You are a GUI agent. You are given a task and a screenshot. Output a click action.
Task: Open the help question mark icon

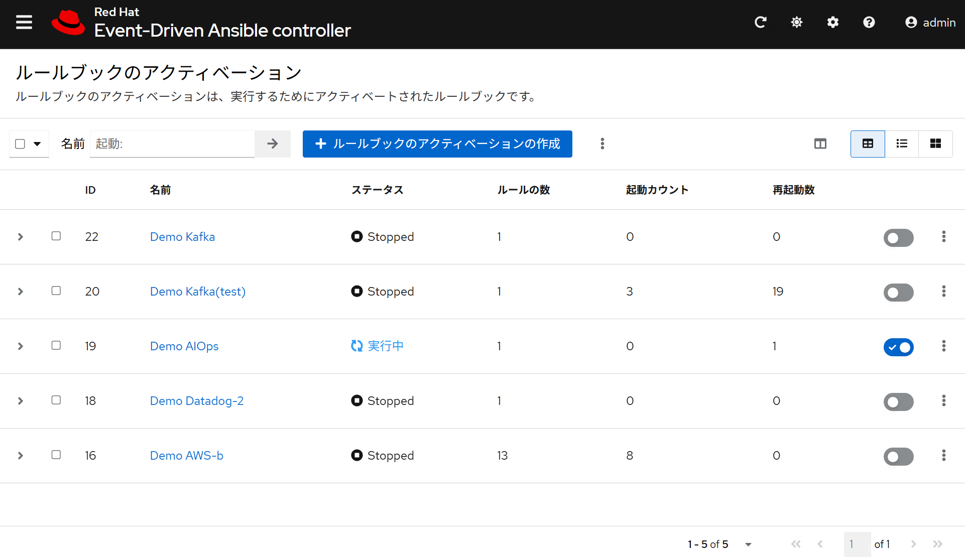[x=869, y=22]
